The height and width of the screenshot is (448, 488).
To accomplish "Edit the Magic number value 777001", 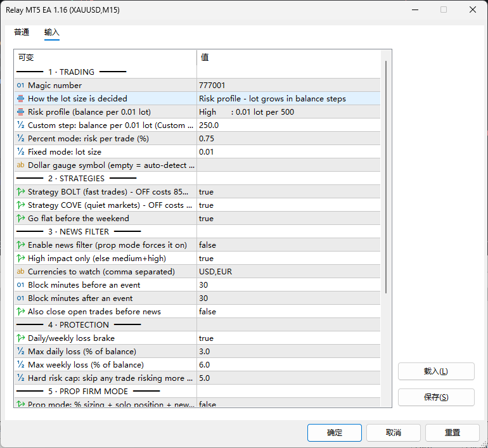I will pos(288,86).
